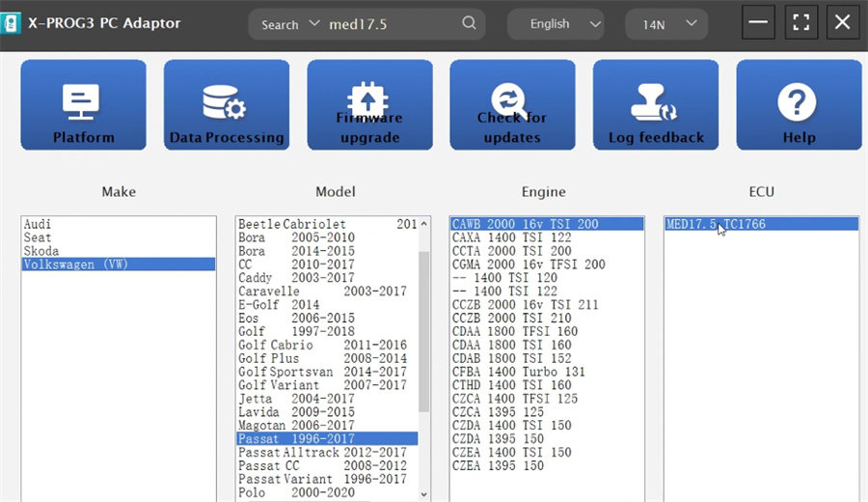Select Volkswagen (VW) make
The image size is (868, 502).
tap(119, 265)
